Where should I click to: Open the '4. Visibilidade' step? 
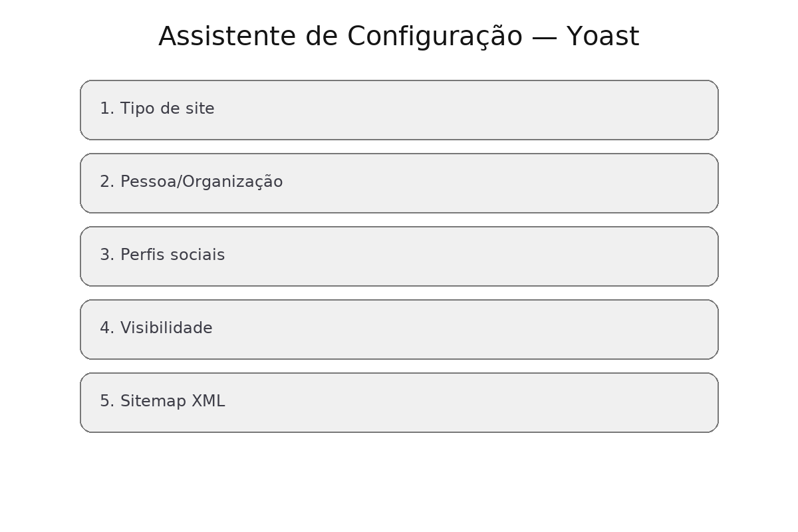tap(399, 329)
